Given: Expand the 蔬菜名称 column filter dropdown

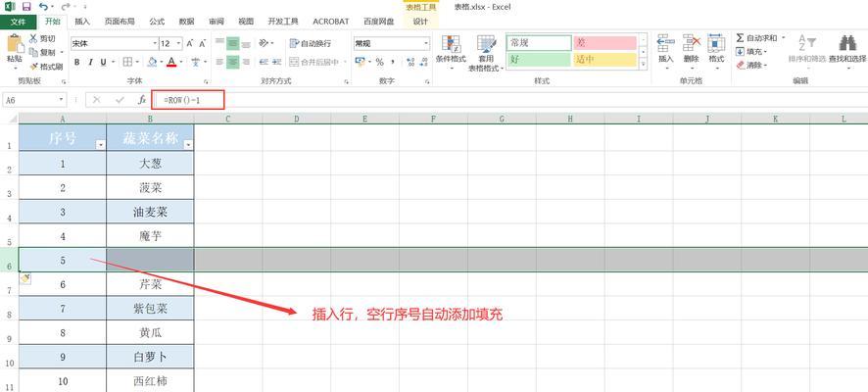Looking at the screenshot, I should pyautogui.click(x=188, y=144).
